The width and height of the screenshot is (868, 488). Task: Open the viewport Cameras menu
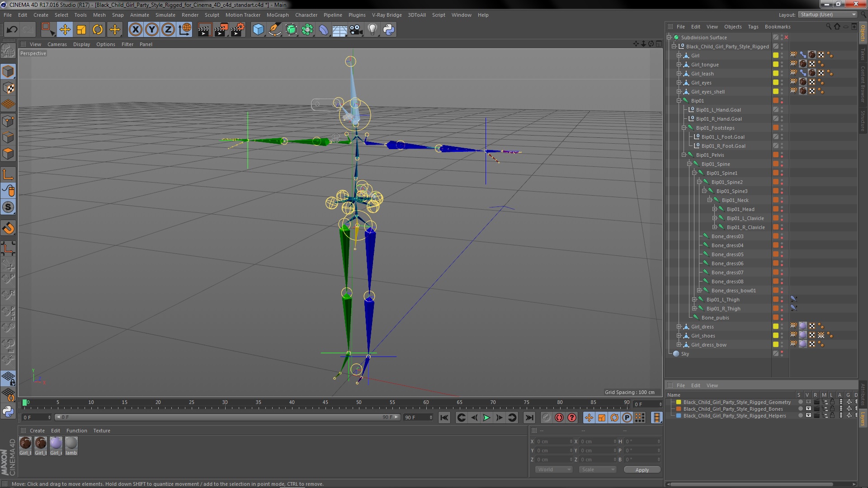pyautogui.click(x=57, y=44)
